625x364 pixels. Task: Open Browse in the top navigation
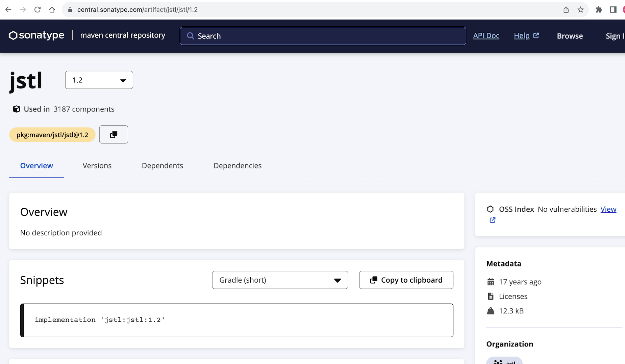pyautogui.click(x=570, y=36)
